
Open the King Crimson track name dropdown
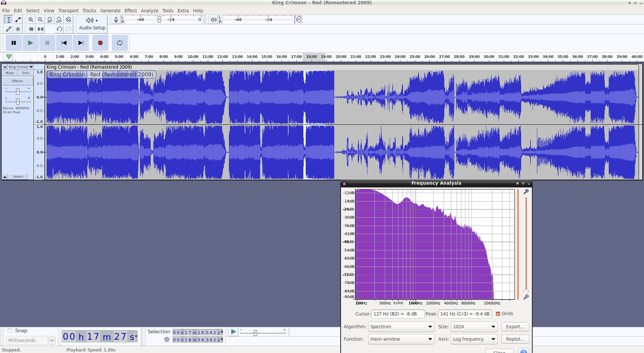click(x=21, y=67)
